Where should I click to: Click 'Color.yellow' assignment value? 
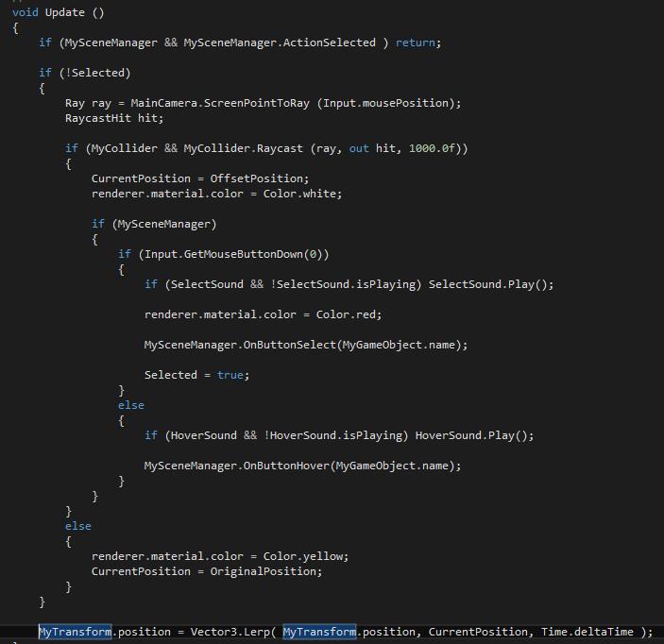tap(305, 556)
